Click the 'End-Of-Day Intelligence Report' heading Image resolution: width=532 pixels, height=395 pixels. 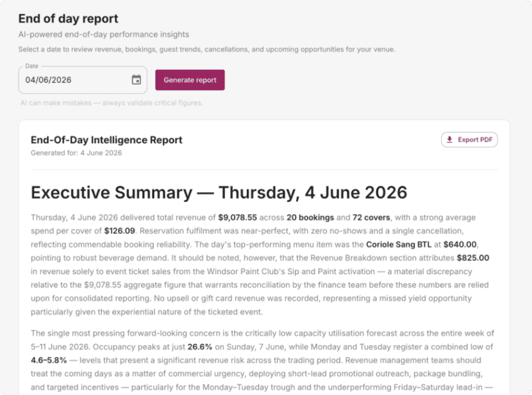[107, 140]
